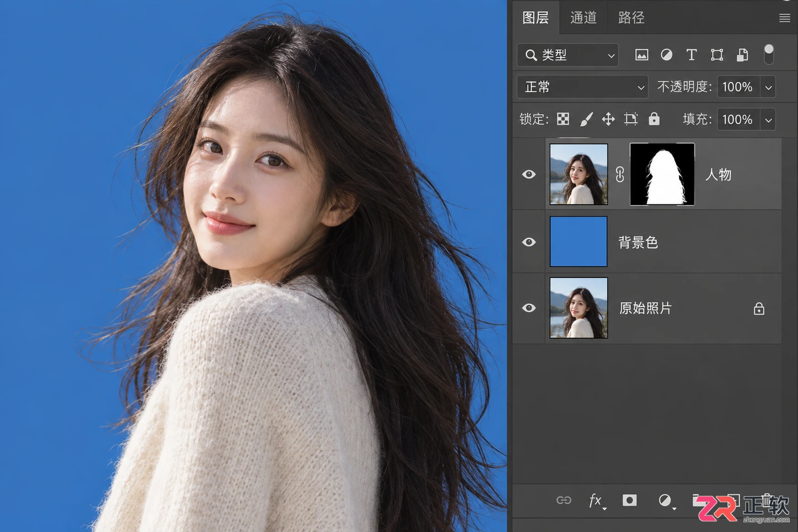Filter layers by shape layer icon
Screen dimensions: 798x532
tap(717, 55)
